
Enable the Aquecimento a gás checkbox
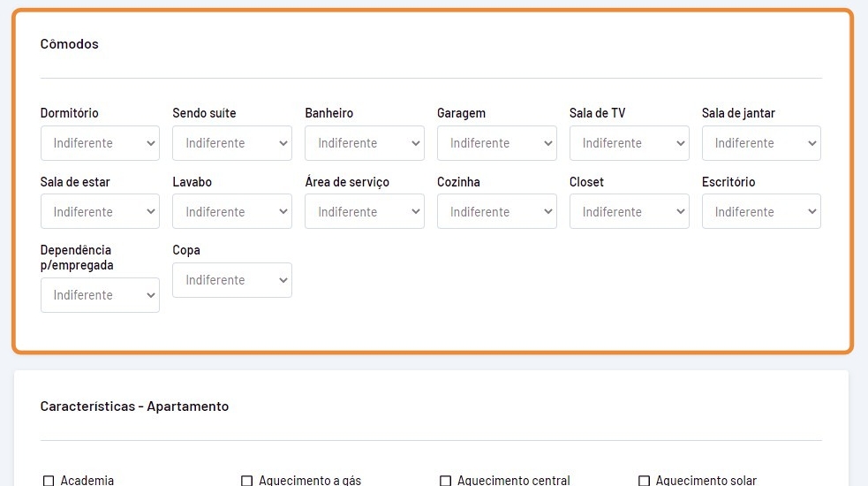click(247, 481)
